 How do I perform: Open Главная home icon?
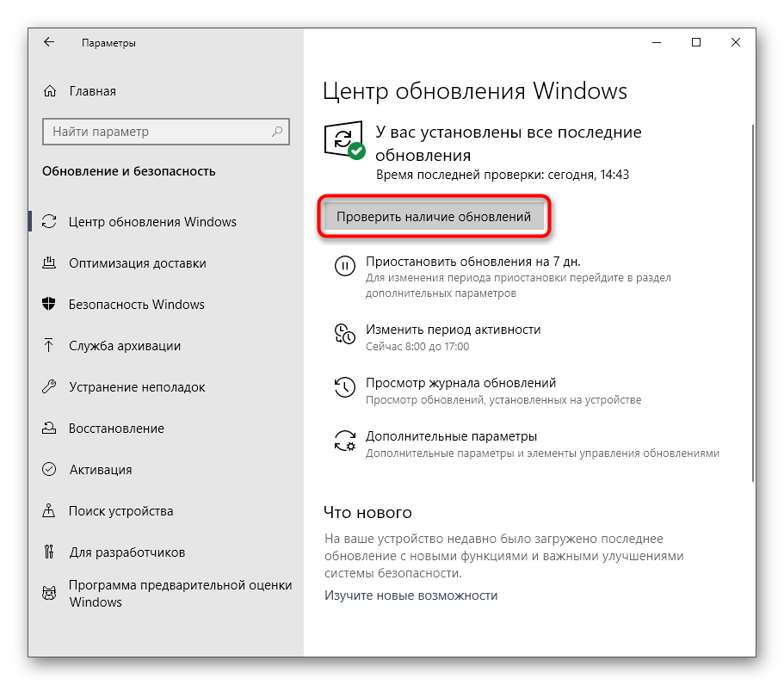tap(51, 91)
